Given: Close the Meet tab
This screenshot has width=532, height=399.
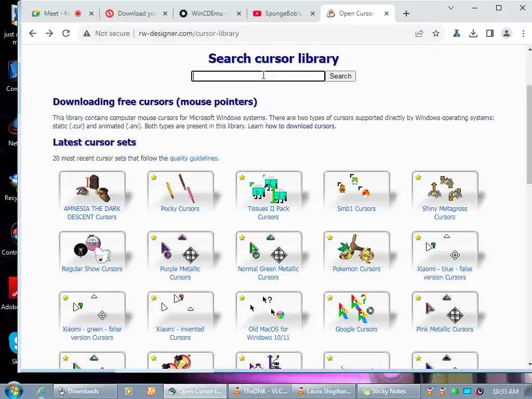Looking at the screenshot, I should [91, 14].
